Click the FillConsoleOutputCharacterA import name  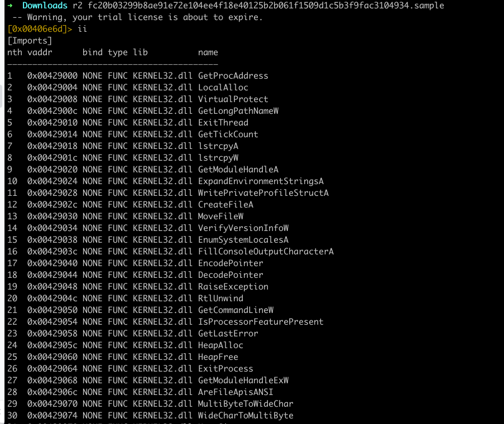click(x=266, y=252)
